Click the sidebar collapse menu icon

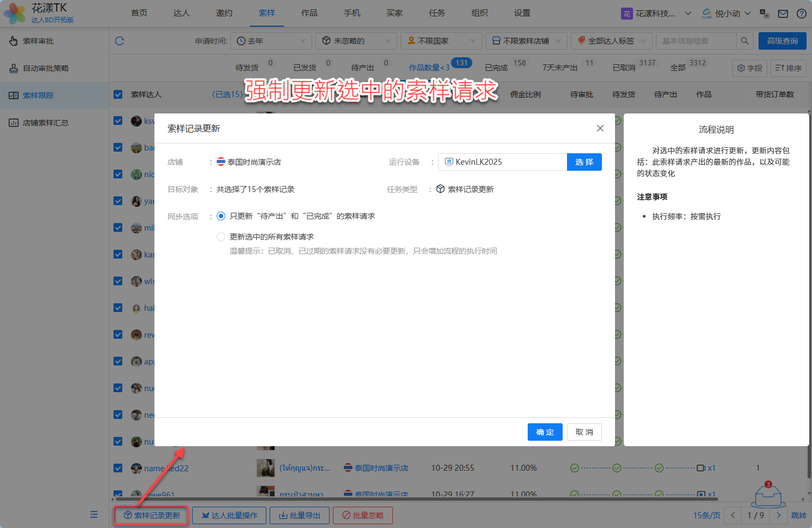point(94,514)
